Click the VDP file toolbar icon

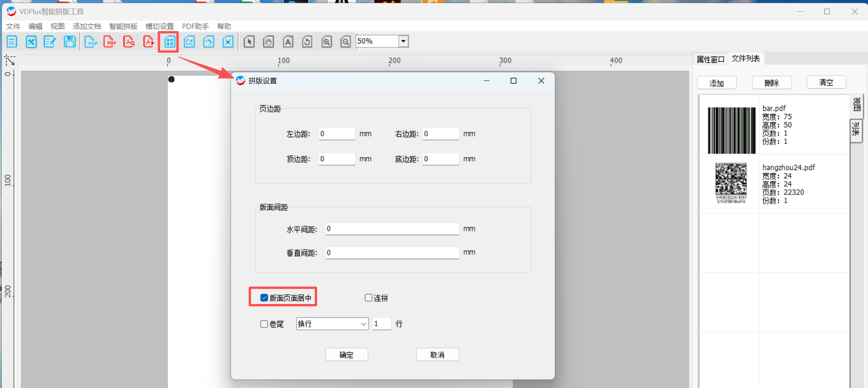[x=91, y=41]
